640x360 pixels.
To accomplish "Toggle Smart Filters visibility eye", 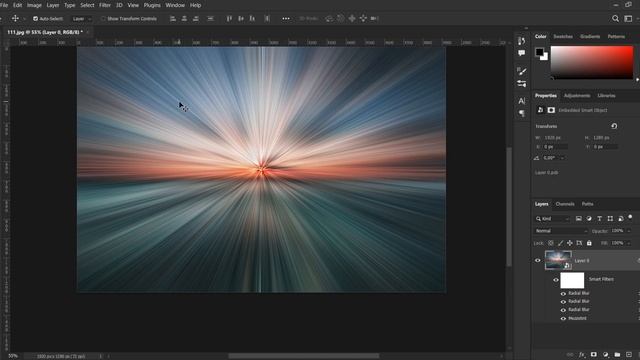I will (556, 280).
